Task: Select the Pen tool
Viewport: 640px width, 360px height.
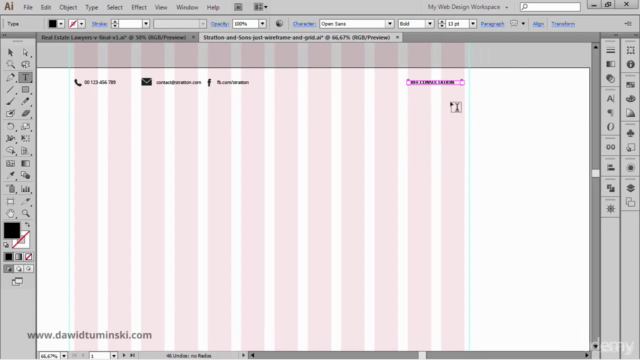Action: click(11, 77)
